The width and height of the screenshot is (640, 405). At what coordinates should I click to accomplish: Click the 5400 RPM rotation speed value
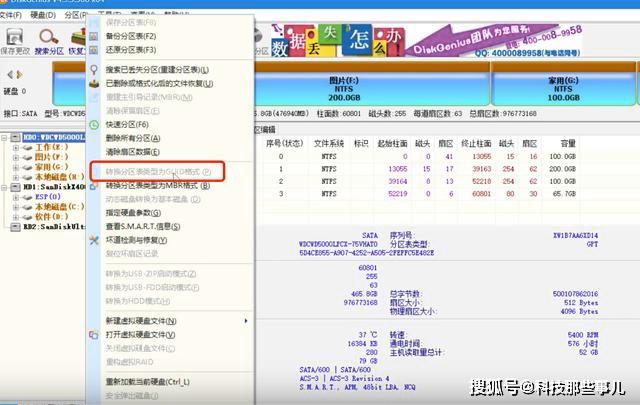pyautogui.click(x=582, y=335)
